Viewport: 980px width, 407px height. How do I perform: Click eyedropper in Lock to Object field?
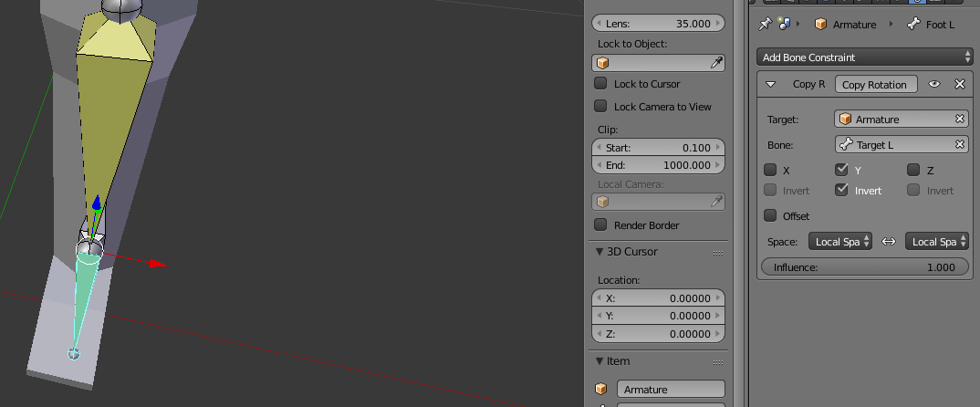point(717,63)
